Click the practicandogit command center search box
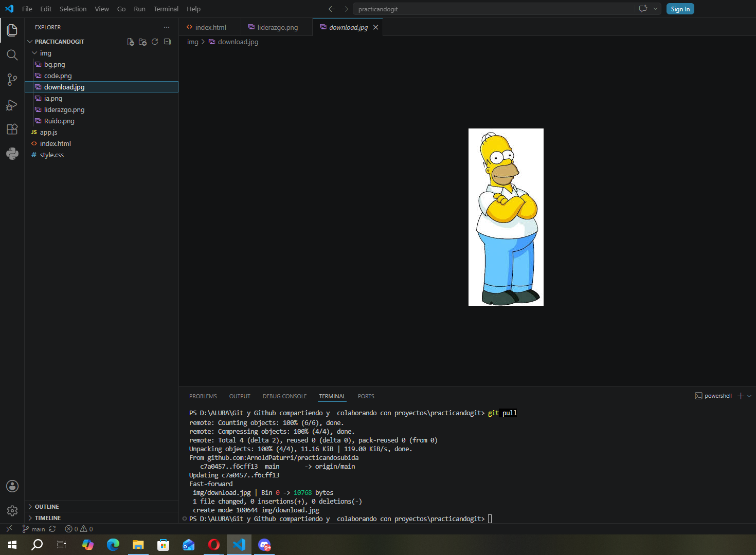Viewport: 756px width, 555px height. point(494,9)
